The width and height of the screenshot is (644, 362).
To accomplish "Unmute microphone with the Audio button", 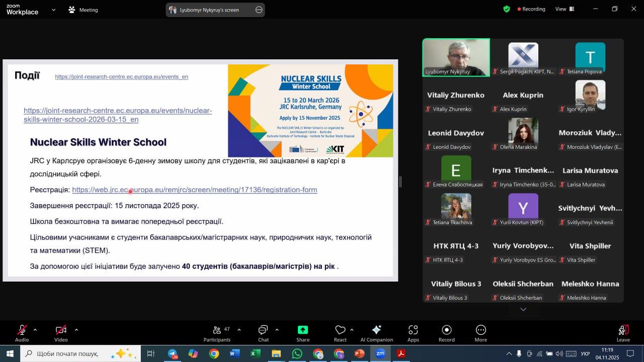I will (x=22, y=333).
